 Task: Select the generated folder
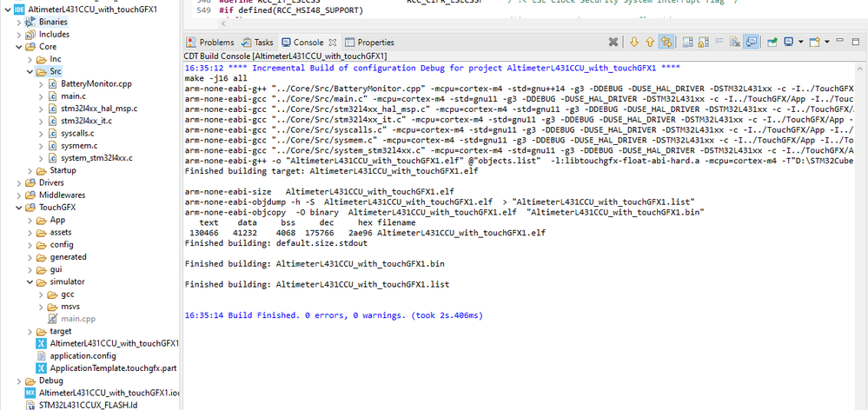pos(61,257)
